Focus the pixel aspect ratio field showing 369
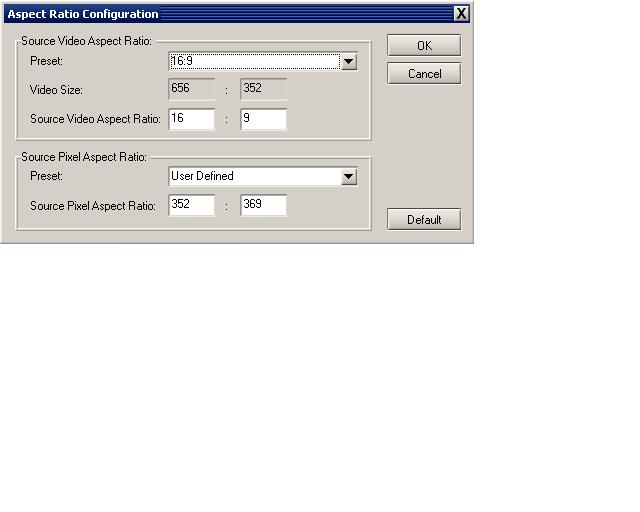The image size is (640, 512). coord(264,205)
